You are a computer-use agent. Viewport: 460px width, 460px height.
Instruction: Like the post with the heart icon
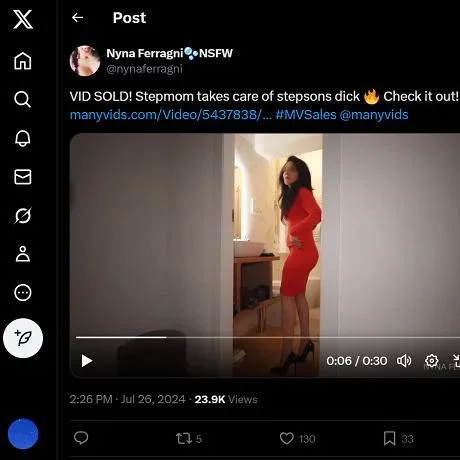coord(286,438)
